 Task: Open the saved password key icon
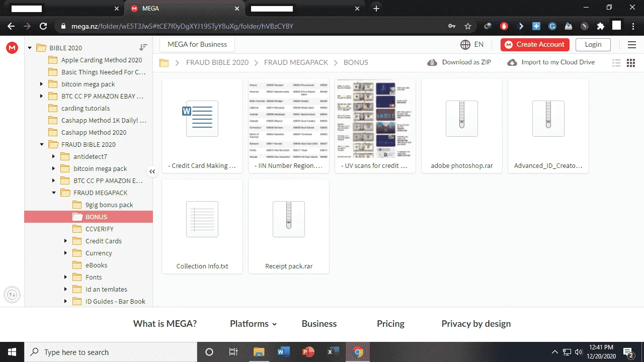click(452, 26)
